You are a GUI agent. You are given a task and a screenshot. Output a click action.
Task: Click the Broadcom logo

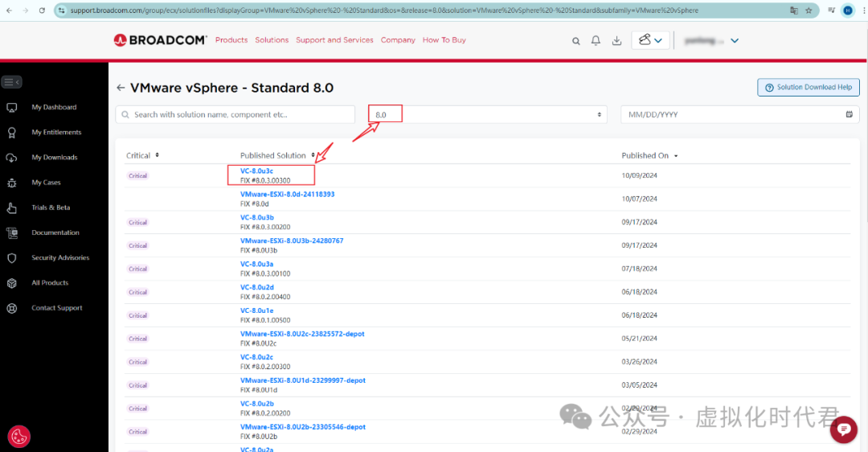[x=160, y=40]
